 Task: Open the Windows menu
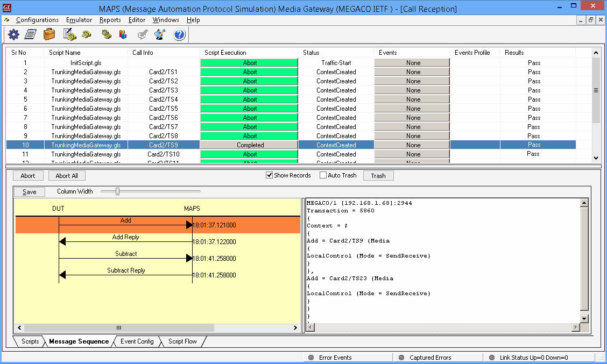click(x=166, y=20)
